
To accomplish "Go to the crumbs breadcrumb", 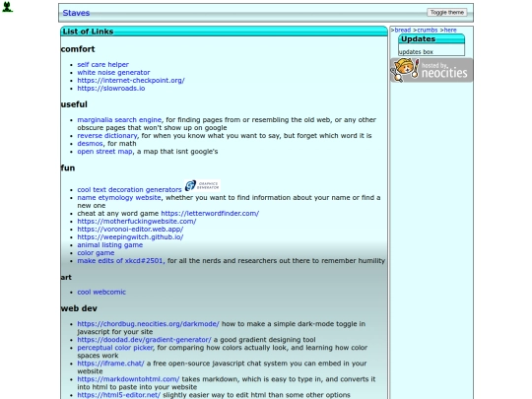I will [428, 30].
